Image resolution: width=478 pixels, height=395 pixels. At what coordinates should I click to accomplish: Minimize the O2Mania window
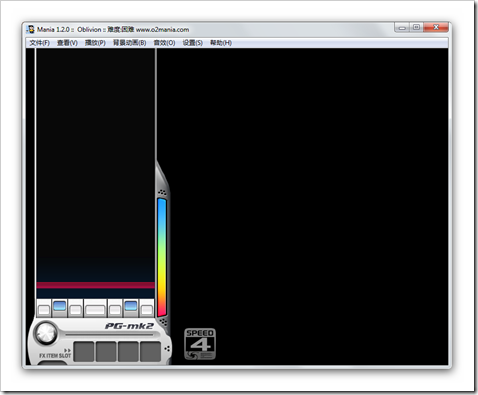pyautogui.click(x=402, y=28)
